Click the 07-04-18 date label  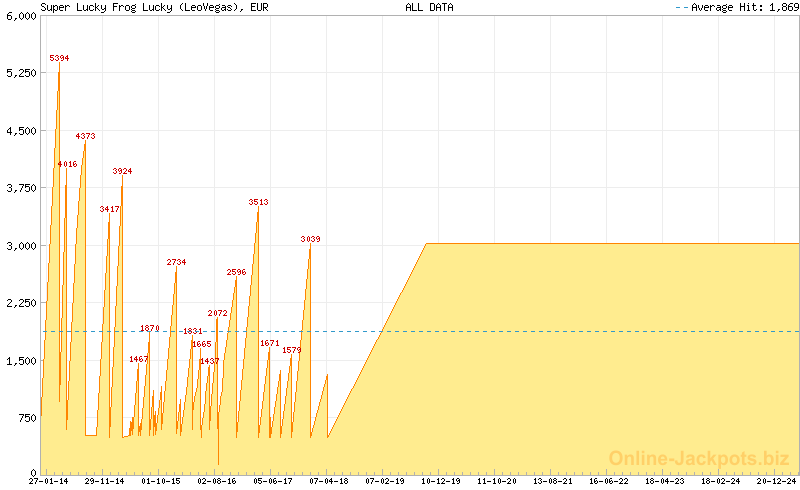pyautogui.click(x=329, y=481)
